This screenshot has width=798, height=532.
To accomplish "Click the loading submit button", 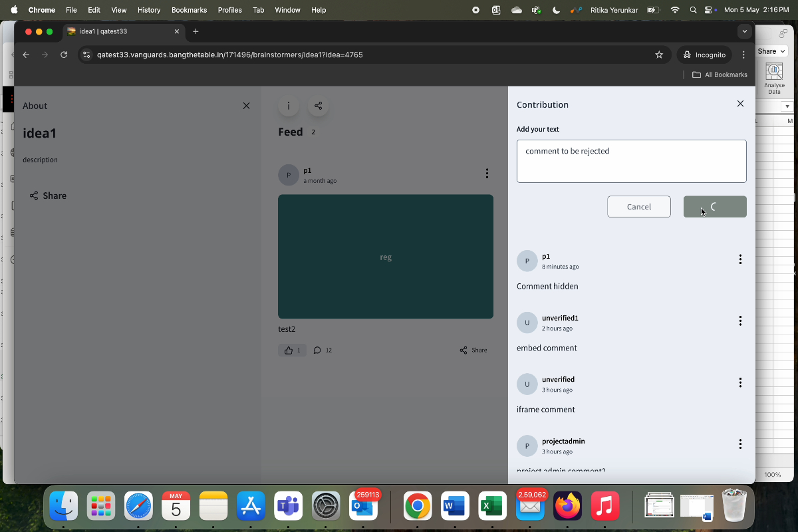I will coord(715,207).
